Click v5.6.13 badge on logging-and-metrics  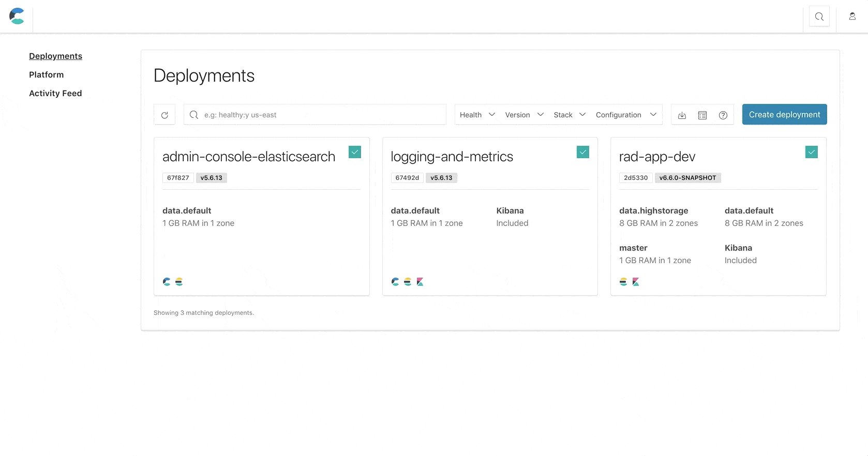click(x=441, y=178)
